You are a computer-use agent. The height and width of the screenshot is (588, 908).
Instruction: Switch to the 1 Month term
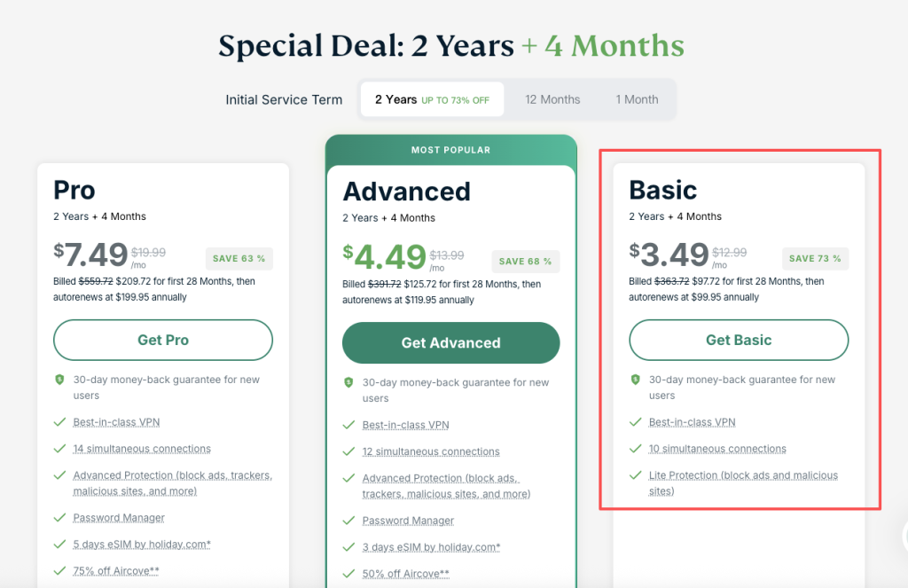637,99
